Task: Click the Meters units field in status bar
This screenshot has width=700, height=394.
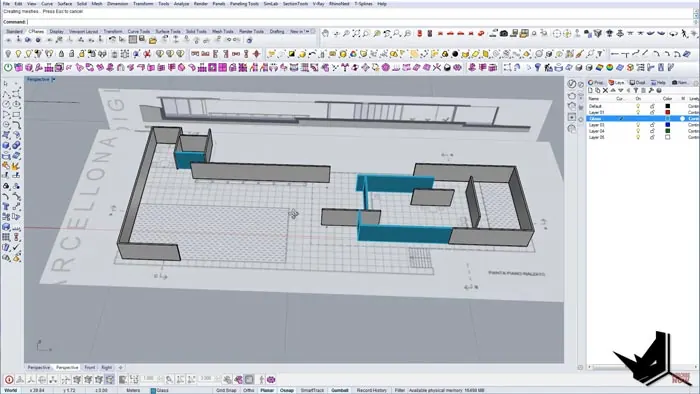Action: click(133, 390)
